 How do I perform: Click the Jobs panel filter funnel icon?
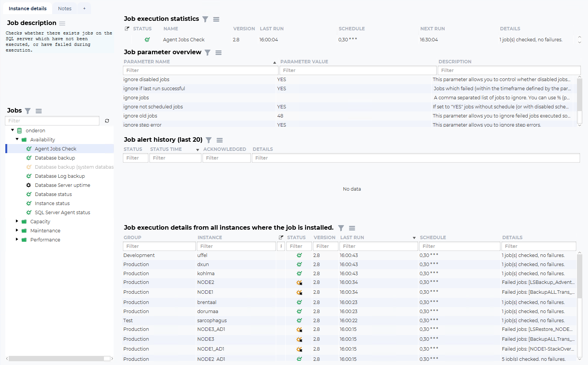pos(28,111)
